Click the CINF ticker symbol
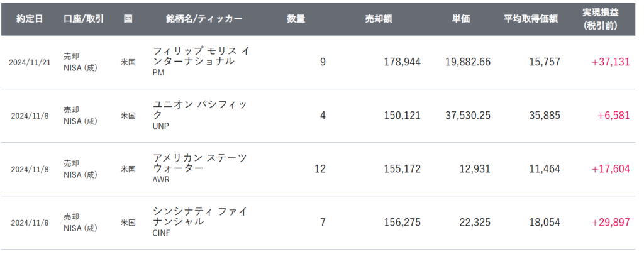Viewport: 644px width, 254px height. click(x=162, y=233)
